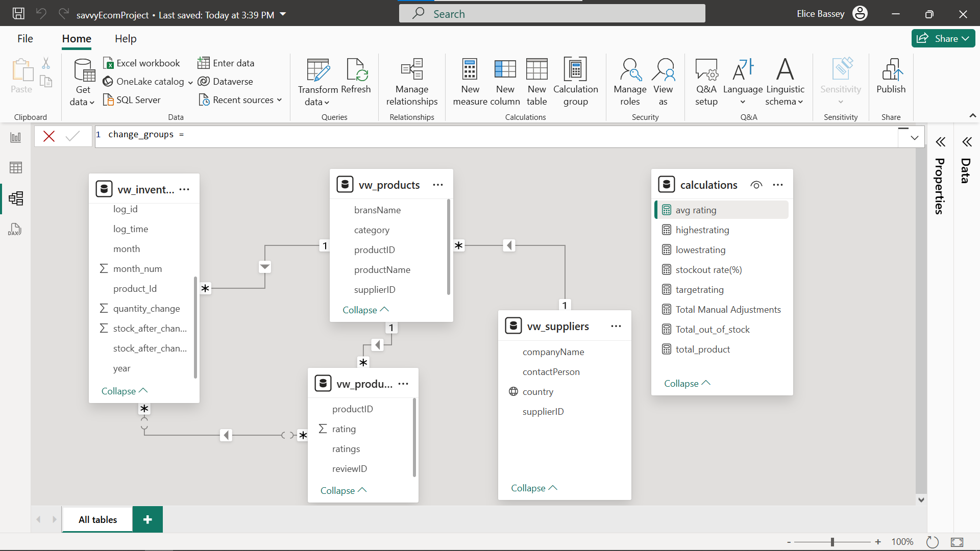Select the avg rating measure
Image resolution: width=980 pixels, height=551 pixels.
click(721, 210)
